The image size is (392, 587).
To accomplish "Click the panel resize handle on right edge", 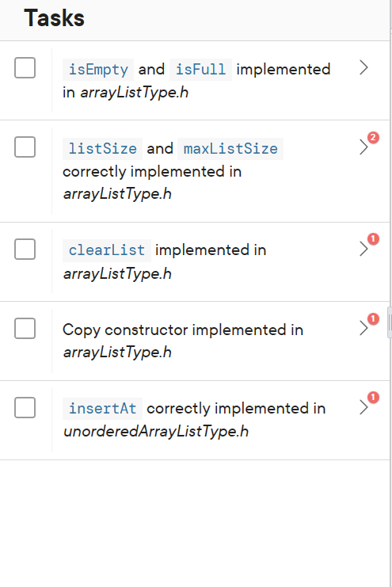I will click(x=390, y=322).
